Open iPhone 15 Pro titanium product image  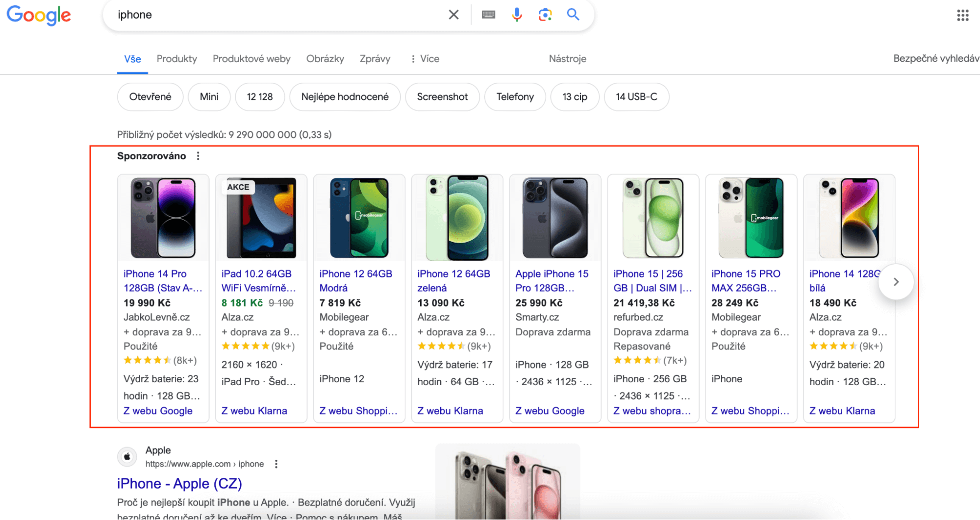(x=555, y=218)
